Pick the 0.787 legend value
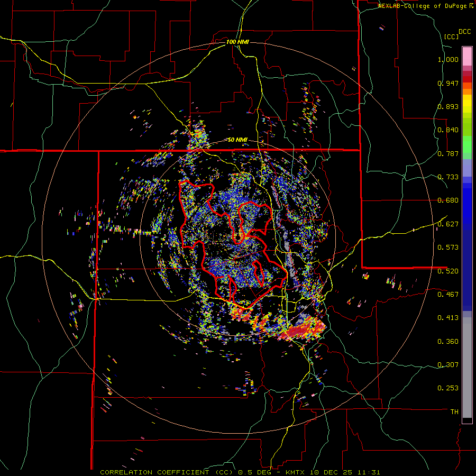The width and height of the screenshot is (476, 476). [448, 153]
